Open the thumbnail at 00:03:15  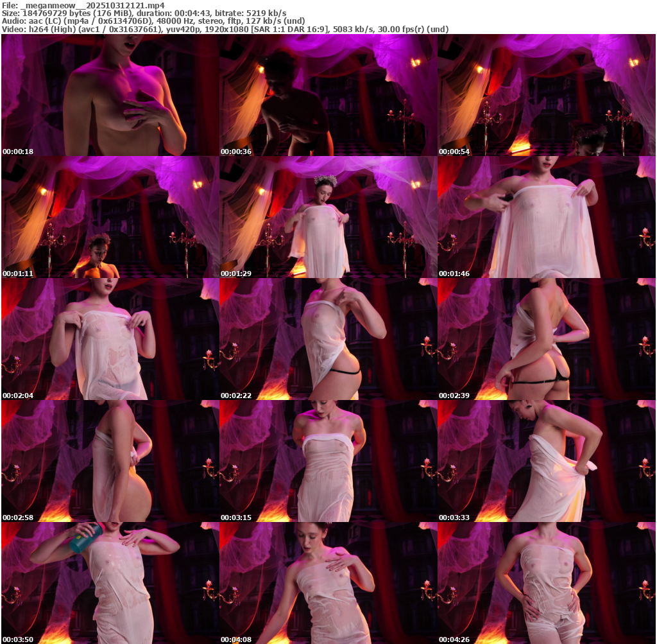[328, 461]
